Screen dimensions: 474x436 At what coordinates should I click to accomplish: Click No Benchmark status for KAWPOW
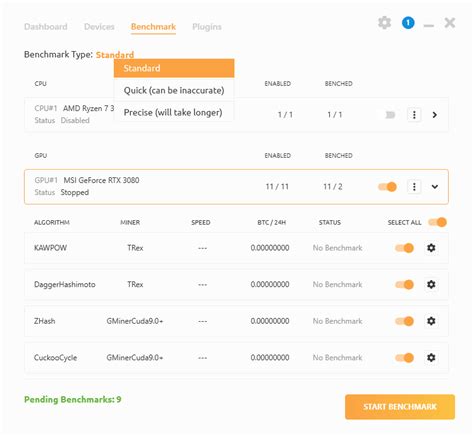point(337,248)
